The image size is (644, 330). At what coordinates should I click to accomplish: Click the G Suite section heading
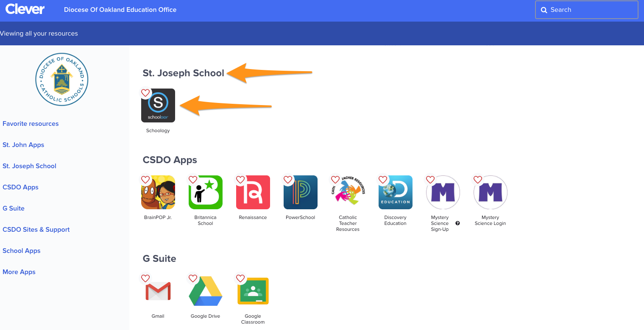159,258
